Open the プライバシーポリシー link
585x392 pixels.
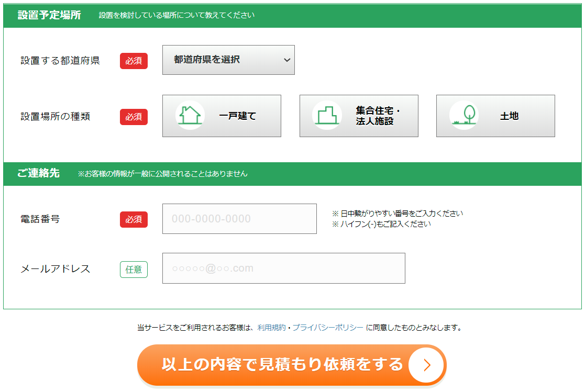(x=327, y=328)
